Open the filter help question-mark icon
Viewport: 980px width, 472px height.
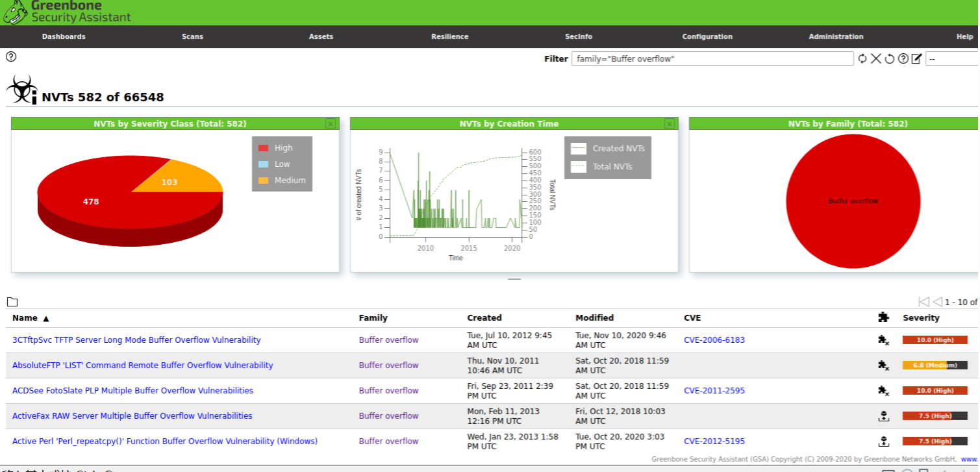(x=903, y=59)
